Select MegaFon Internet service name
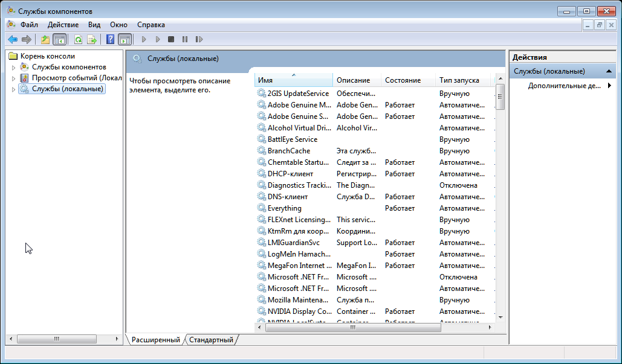Viewport: 622px width, 364px height. [x=299, y=266]
